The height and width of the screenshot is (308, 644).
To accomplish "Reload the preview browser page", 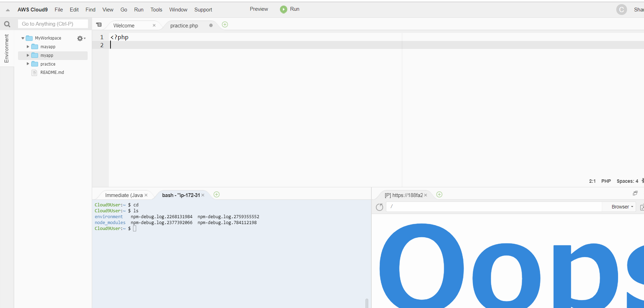I will (x=380, y=207).
